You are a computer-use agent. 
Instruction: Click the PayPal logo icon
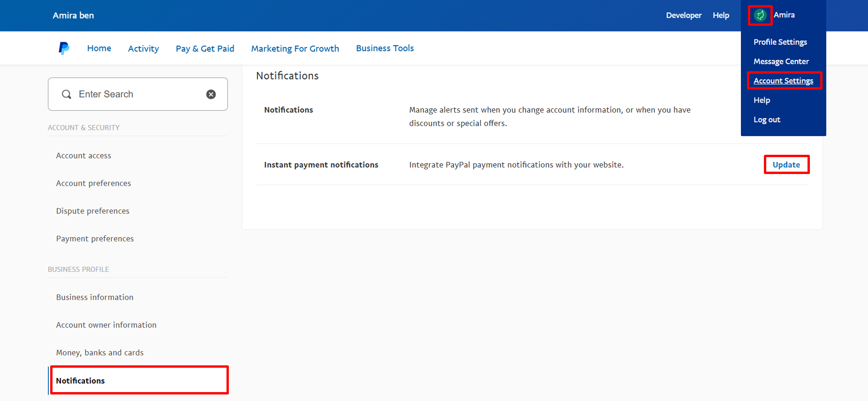(x=64, y=48)
